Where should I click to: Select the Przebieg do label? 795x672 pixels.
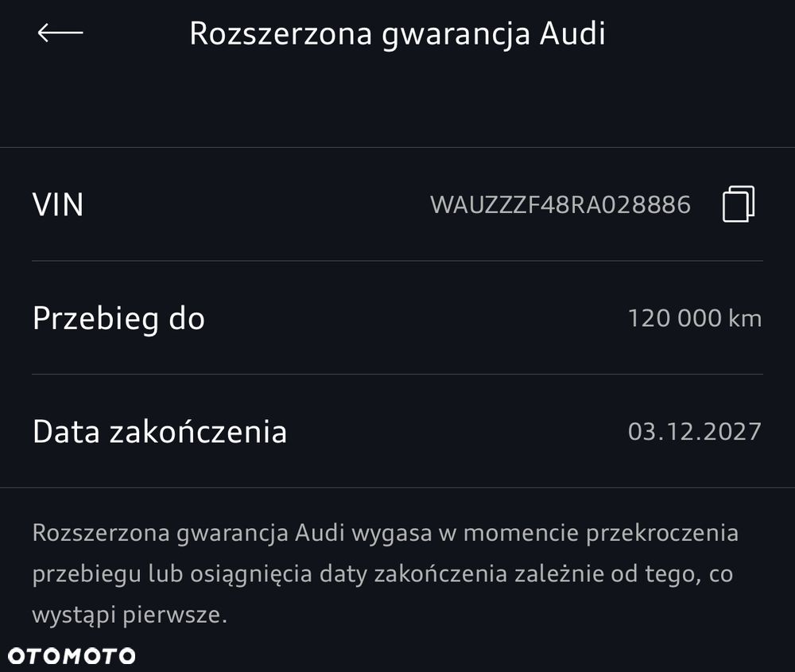point(118,319)
